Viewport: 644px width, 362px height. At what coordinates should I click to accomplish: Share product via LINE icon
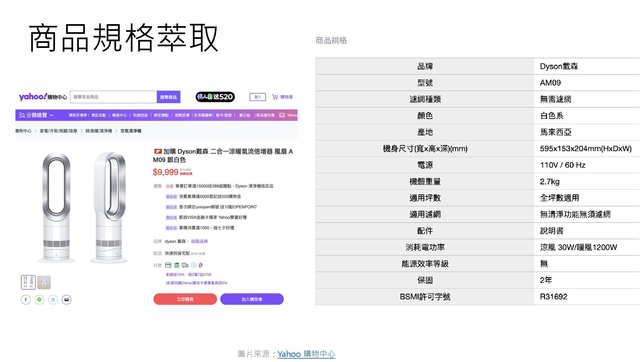39,300
